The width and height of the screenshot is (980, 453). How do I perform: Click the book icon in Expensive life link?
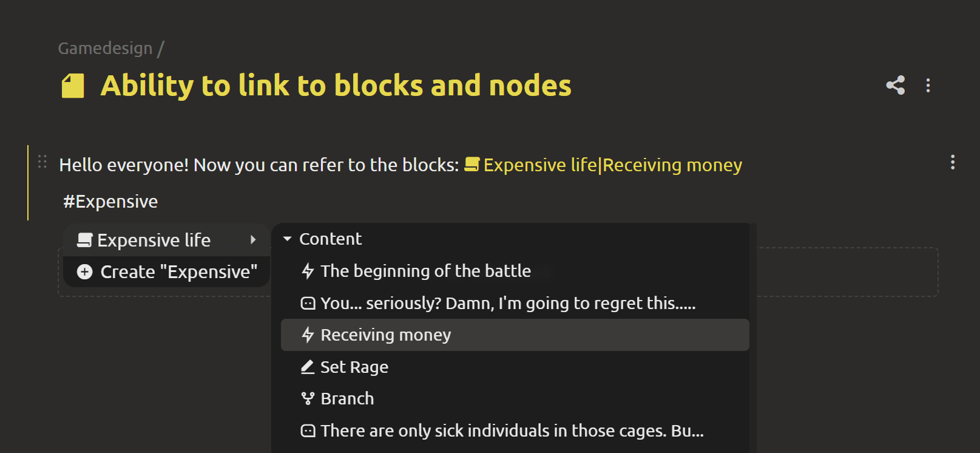click(471, 165)
